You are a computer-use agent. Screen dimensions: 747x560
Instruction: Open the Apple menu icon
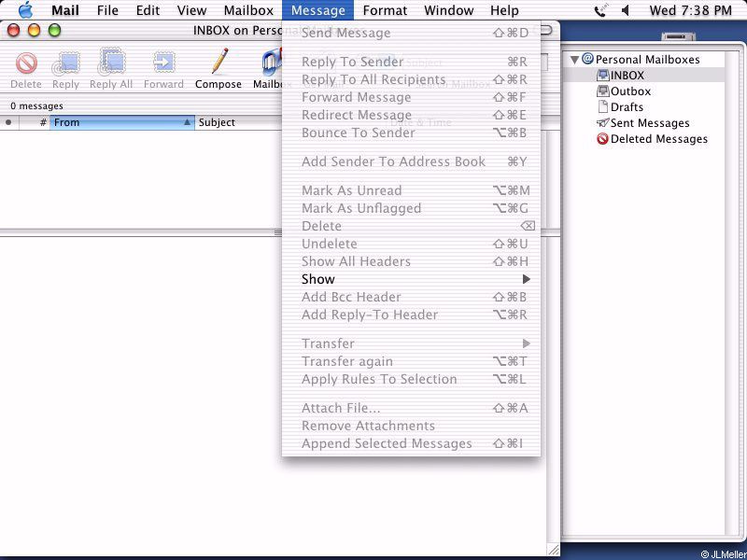(25, 10)
